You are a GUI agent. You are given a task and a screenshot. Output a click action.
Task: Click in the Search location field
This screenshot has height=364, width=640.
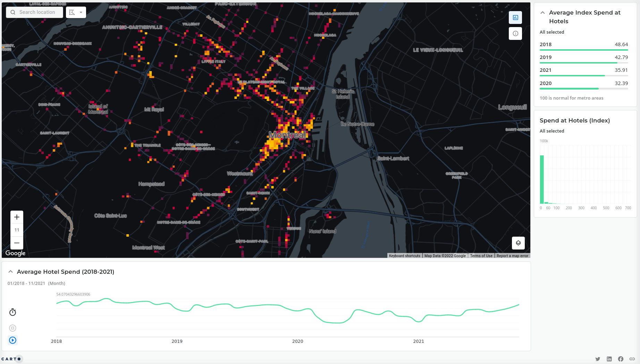point(37,12)
